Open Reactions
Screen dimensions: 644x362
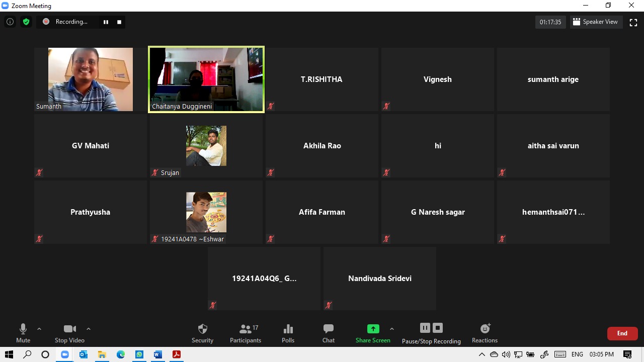click(485, 333)
